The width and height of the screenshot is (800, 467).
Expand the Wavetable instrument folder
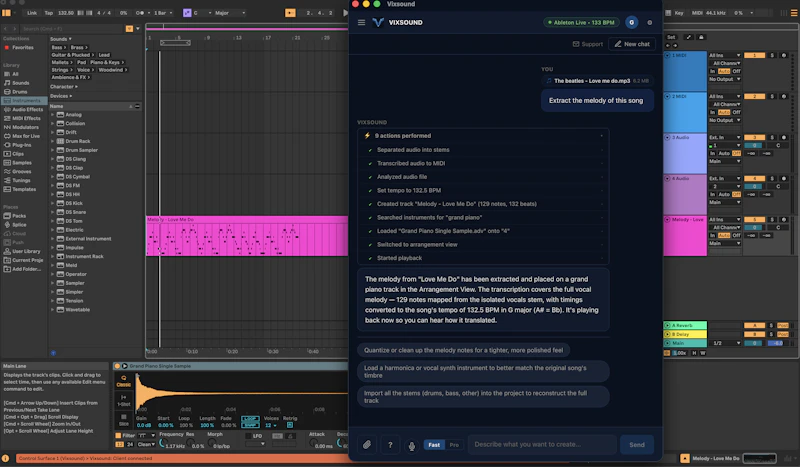click(x=53, y=310)
